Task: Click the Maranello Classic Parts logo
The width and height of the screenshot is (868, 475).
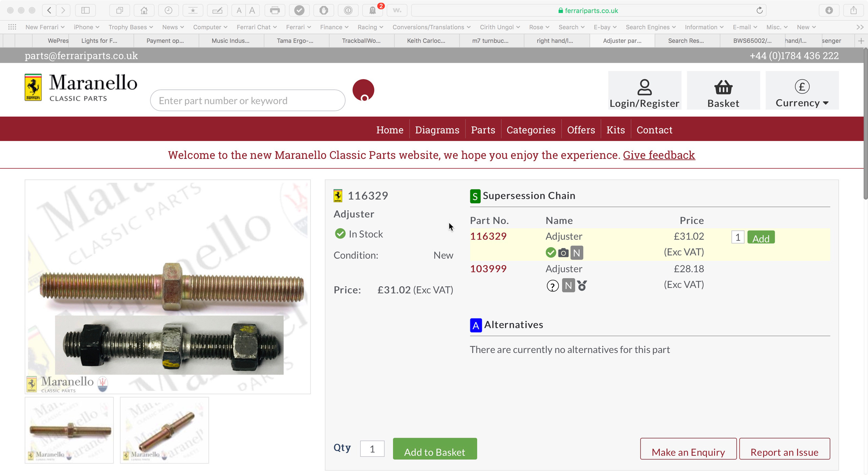Action: [81, 87]
